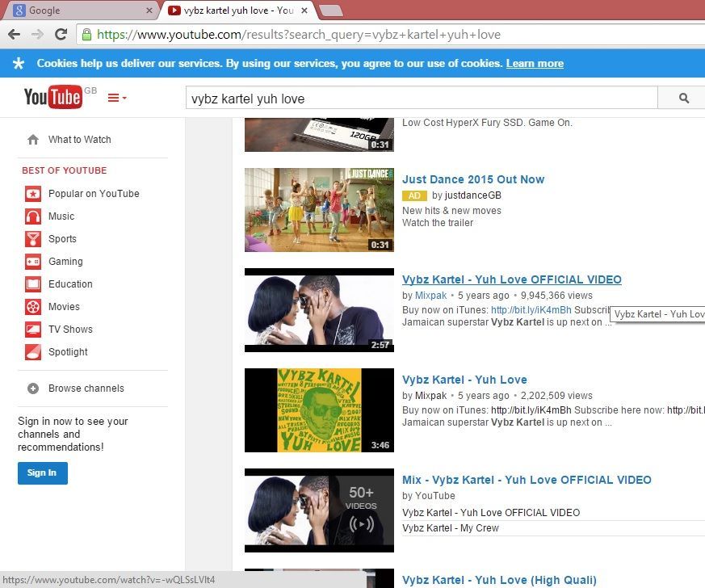The width and height of the screenshot is (705, 588).
Task: Click the Gaming controller icon
Action: [x=33, y=262]
